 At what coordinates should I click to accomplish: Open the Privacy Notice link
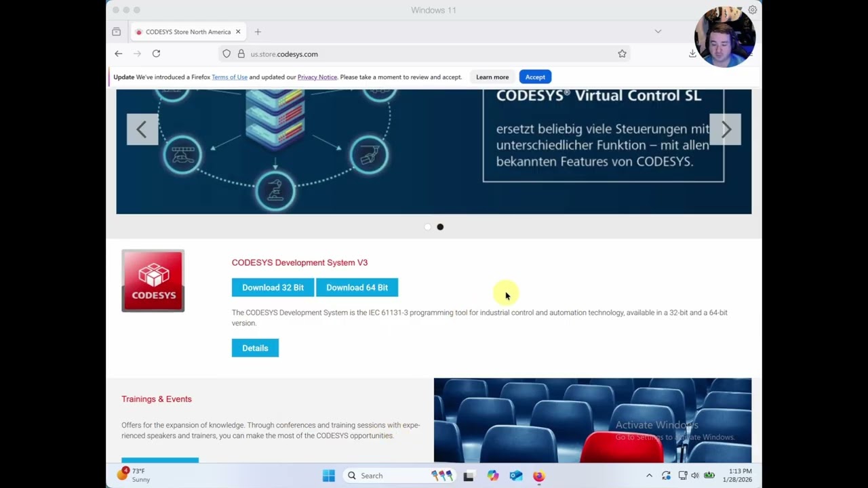pos(317,77)
